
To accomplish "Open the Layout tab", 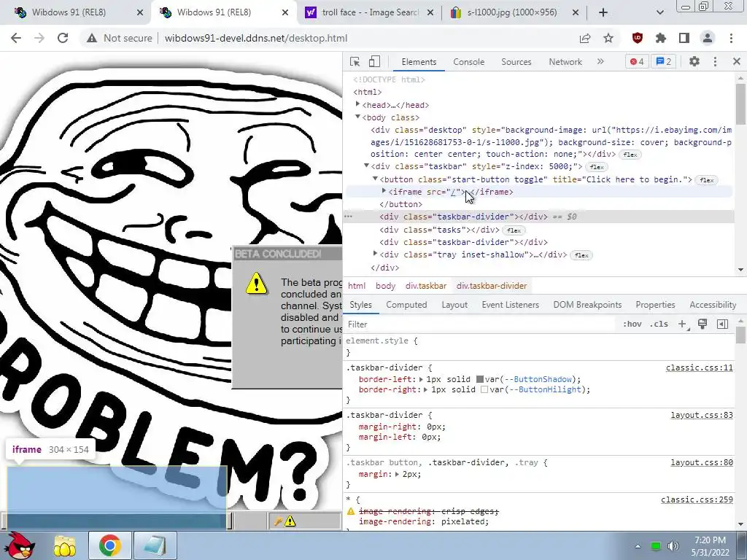I will [454, 305].
